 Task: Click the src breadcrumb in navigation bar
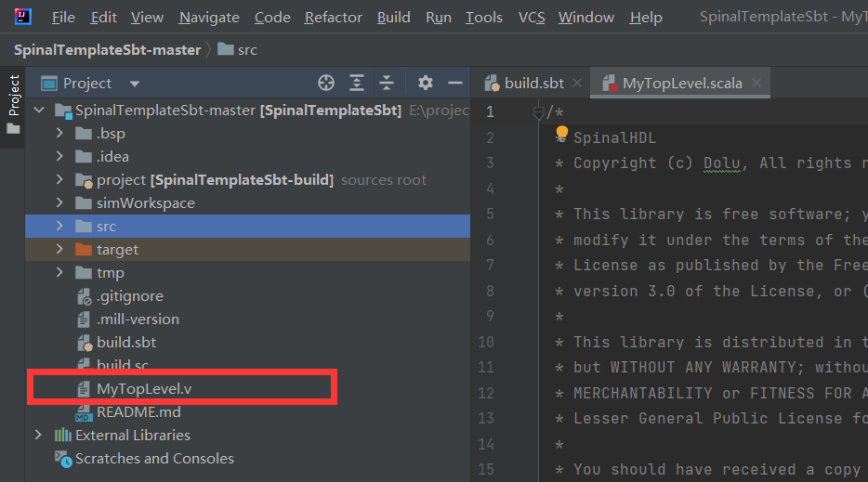pyautogui.click(x=238, y=50)
